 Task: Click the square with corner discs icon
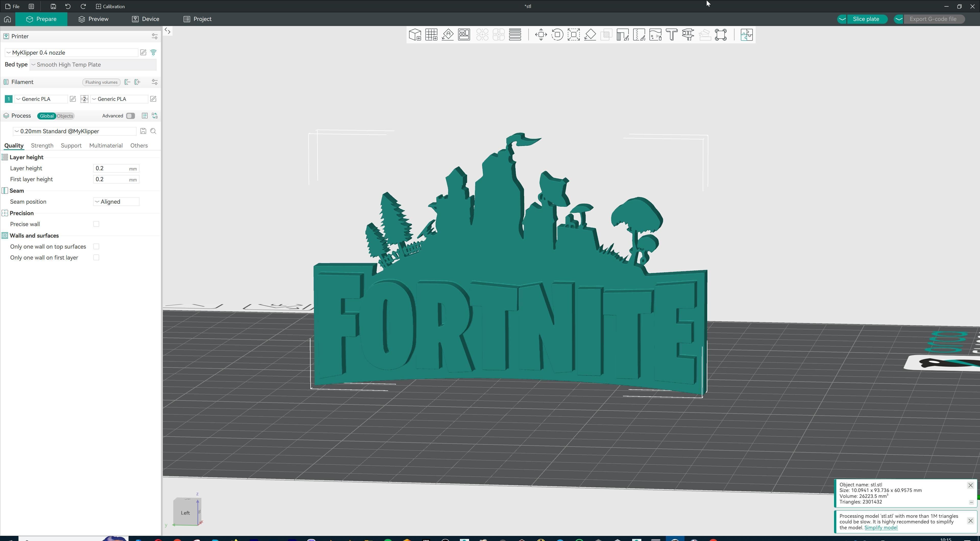721,35
